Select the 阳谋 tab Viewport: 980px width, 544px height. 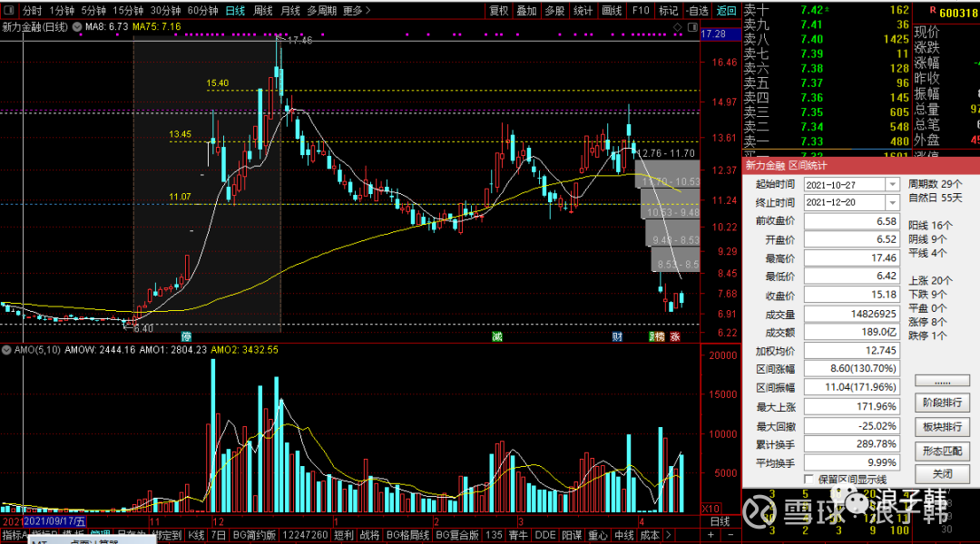(572, 535)
